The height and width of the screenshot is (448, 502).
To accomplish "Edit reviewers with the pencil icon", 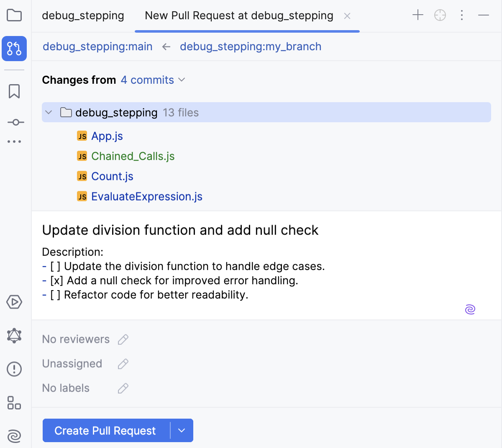I will [123, 339].
